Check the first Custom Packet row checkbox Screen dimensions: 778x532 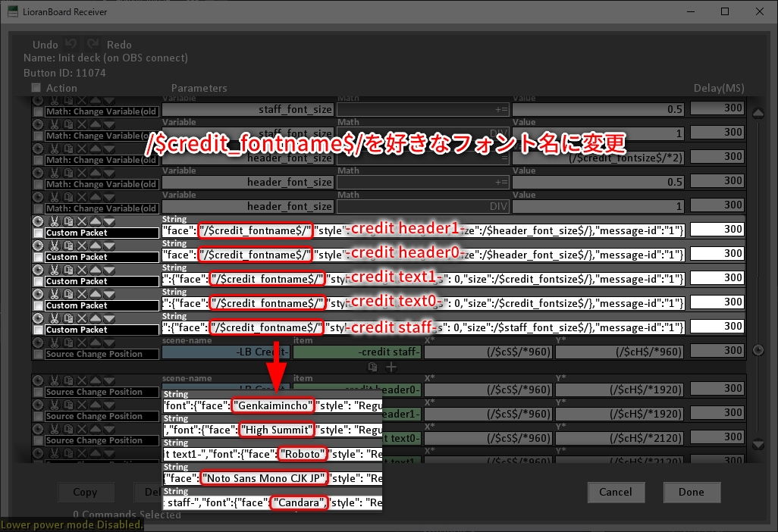coord(39,232)
